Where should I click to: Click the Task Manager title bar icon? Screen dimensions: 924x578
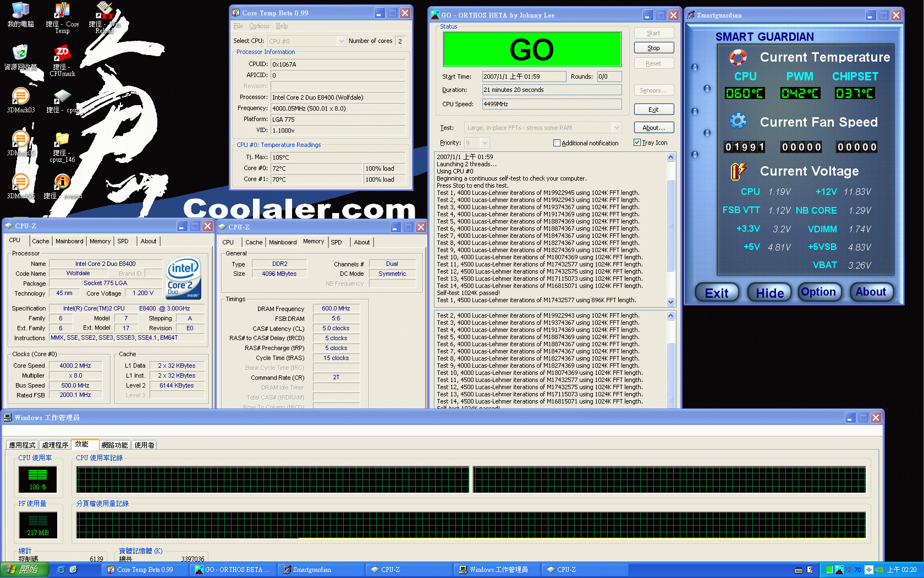[x=8, y=417]
